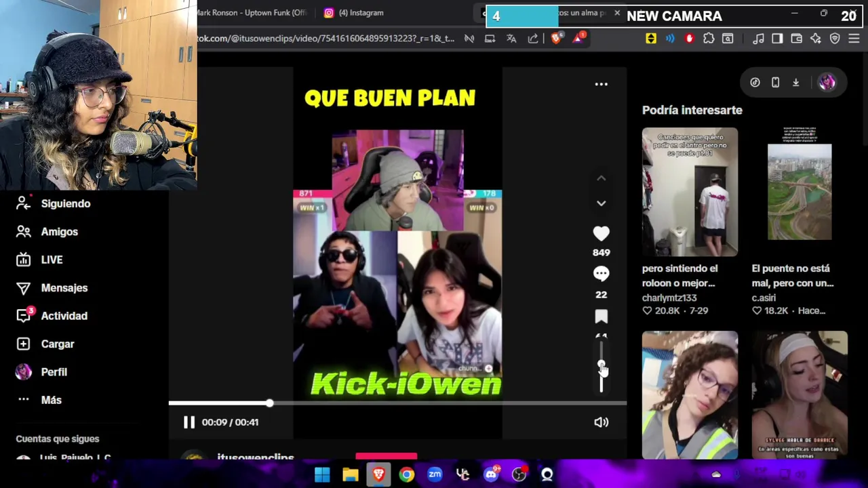Click 'pero sintiendo el roloon' video title
The image size is (868, 488).
point(679,276)
